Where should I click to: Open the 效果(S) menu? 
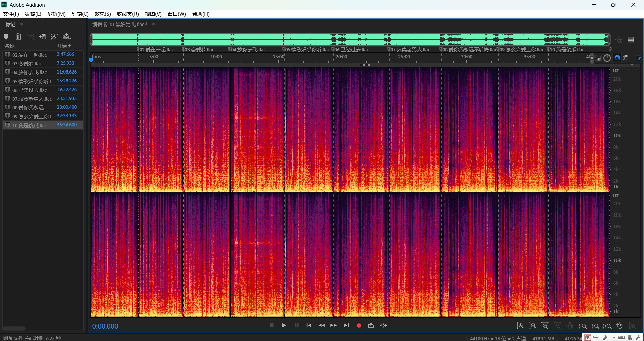pyautogui.click(x=102, y=14)
